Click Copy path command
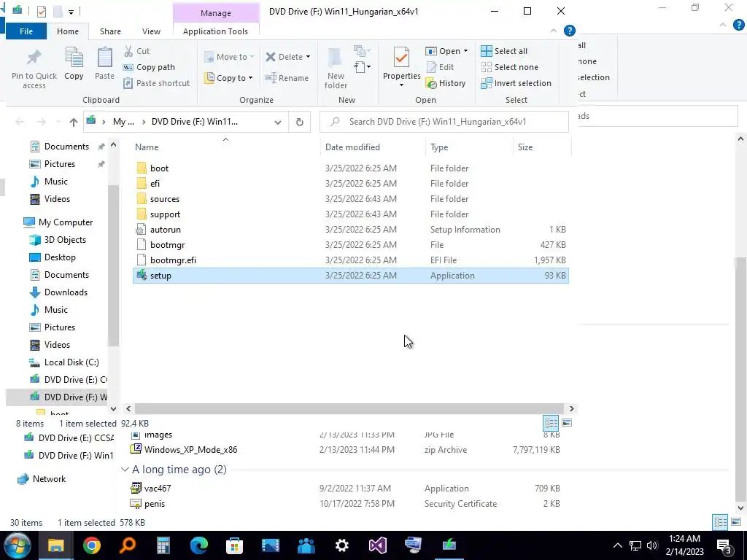 [x=149, y=67]
